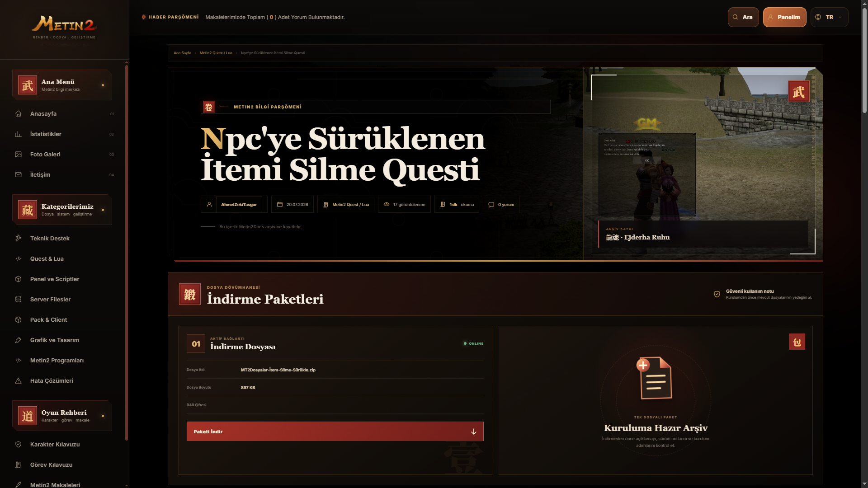Collapse the Oyun Rehberi sidebar section

62,416
